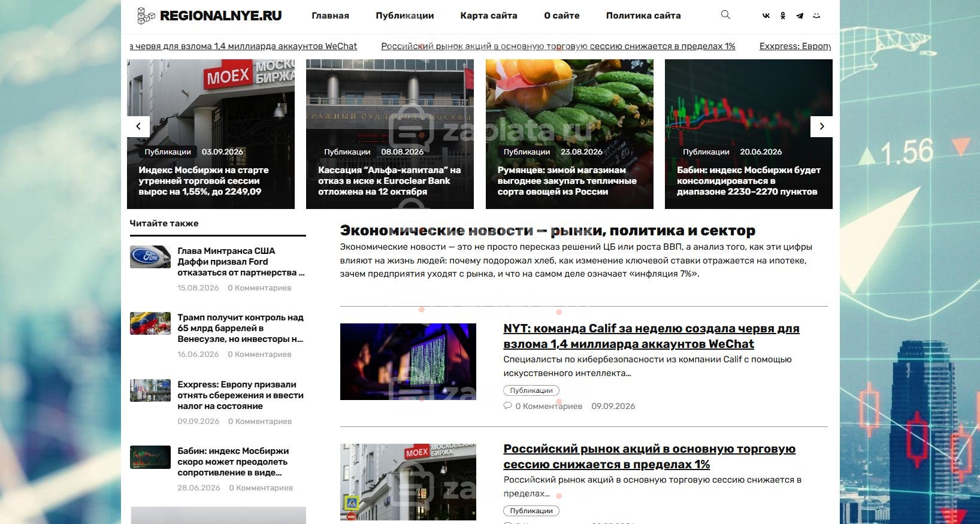Open the smiley-face social icon in header
Image resolution: width=980 pixels, height=524 pixels.
click(816, 16)
